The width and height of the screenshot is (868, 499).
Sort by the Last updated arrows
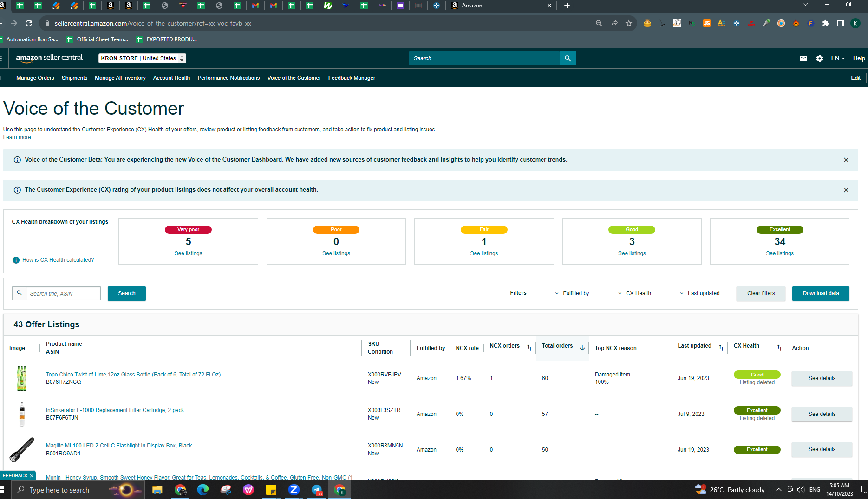pyautogui.click(x=721, y=348)
